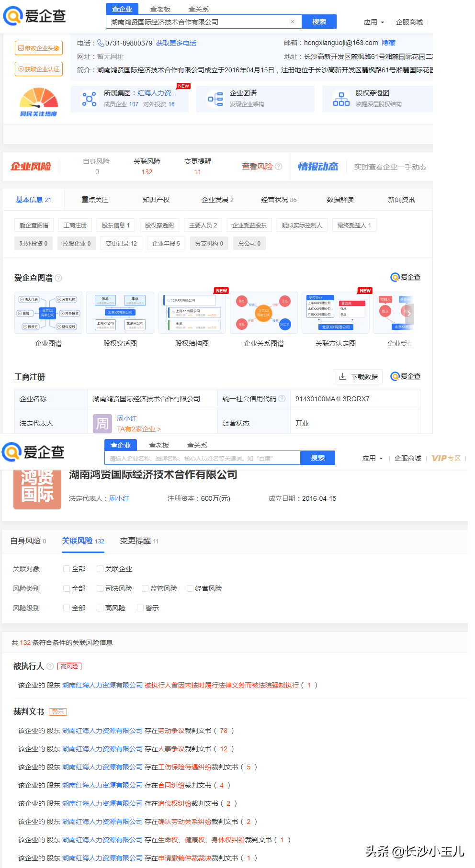Click the lower 搜索 button
This screenshot has height=868, width=475.
point(317,458)
